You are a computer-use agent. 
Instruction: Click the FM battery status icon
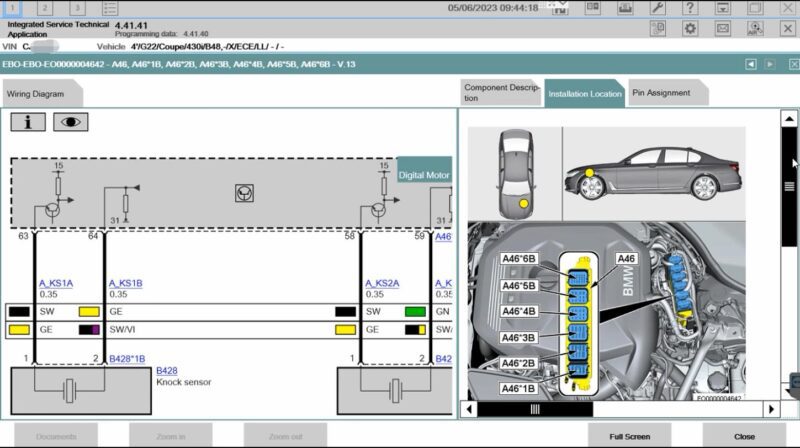click(560, 9)
